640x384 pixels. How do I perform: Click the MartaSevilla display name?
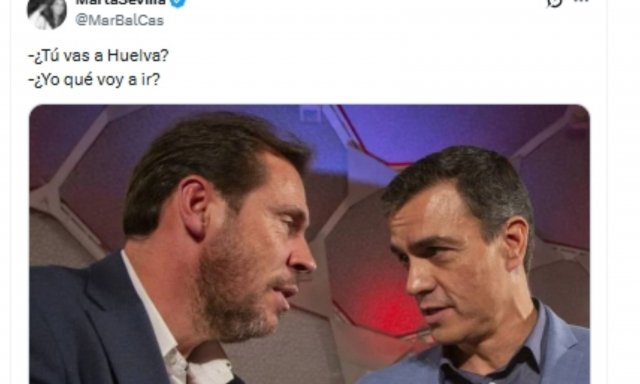(x=121, y=2)
